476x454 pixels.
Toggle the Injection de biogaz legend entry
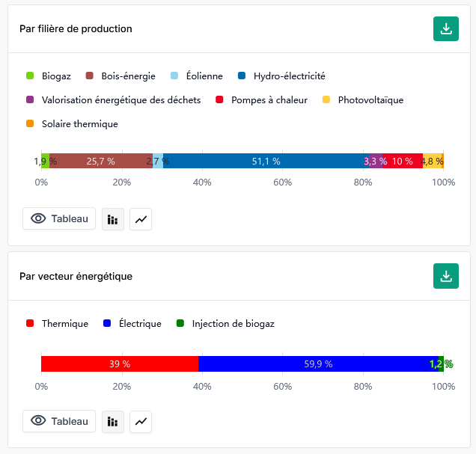(225, 323)
